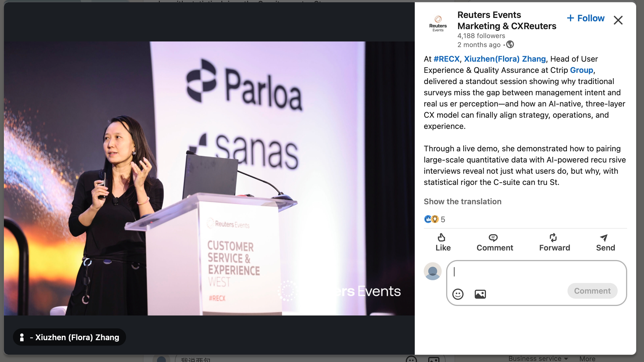Open Business service dropdown in background page
The width and height of the screenshot is (644, 362).
[x=538, y=359]
